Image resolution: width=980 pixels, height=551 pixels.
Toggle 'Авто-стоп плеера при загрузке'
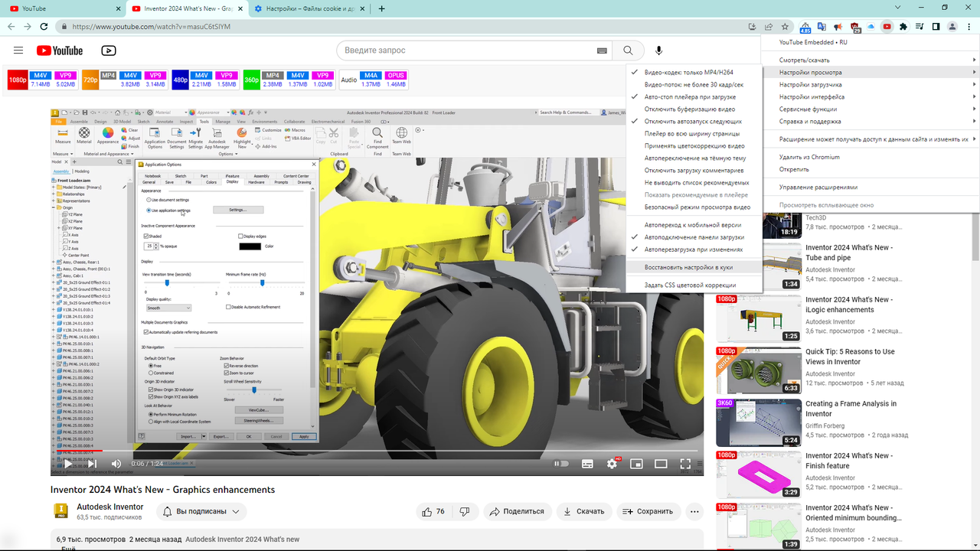(694, 97)
